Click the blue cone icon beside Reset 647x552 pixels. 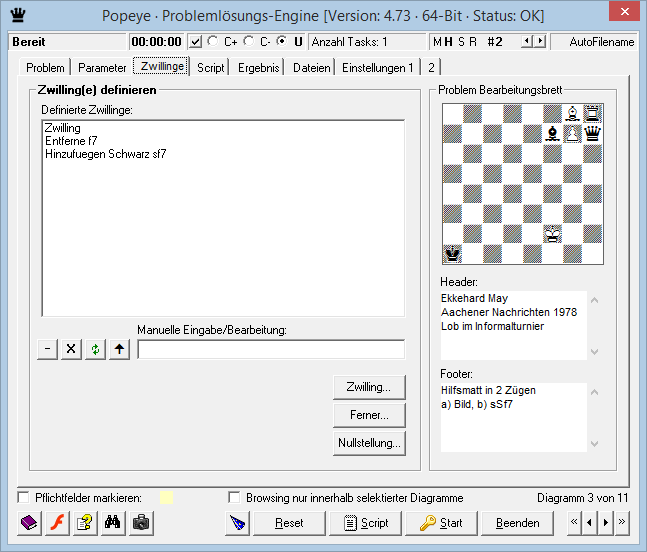237,523
